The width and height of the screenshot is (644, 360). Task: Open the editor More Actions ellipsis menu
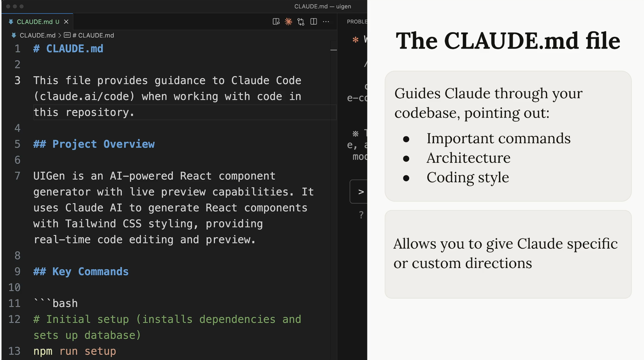pos(326,22)
